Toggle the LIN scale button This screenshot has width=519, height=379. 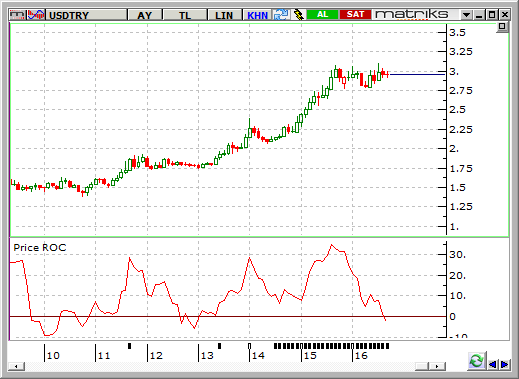click(x=224, y=15)
